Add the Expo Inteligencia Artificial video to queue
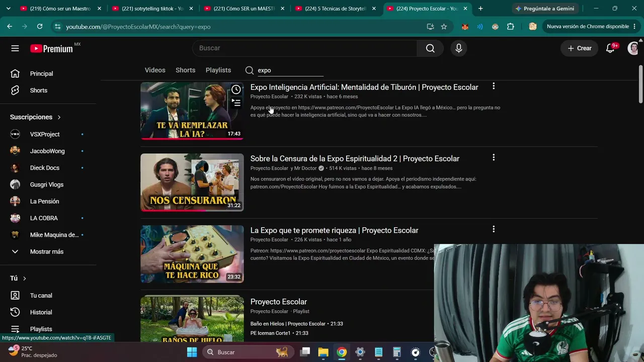The width and height of the screenshot is (644, 362). [x=236, y=103]
